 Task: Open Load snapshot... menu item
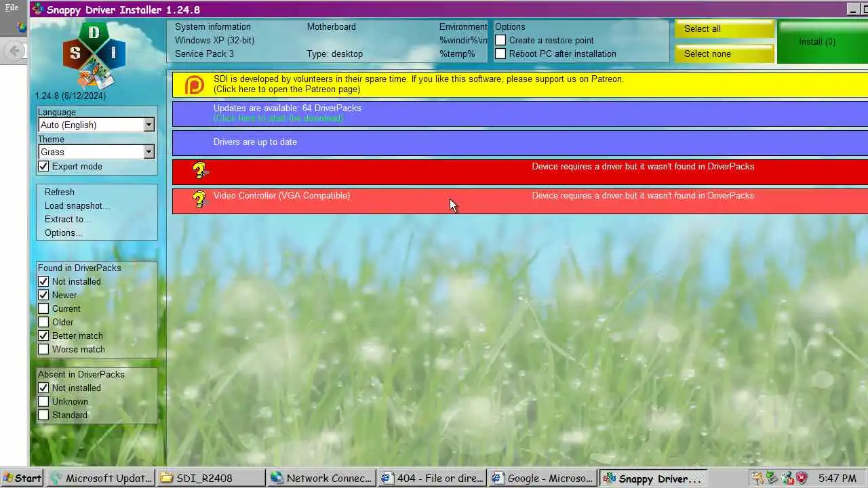77,205
